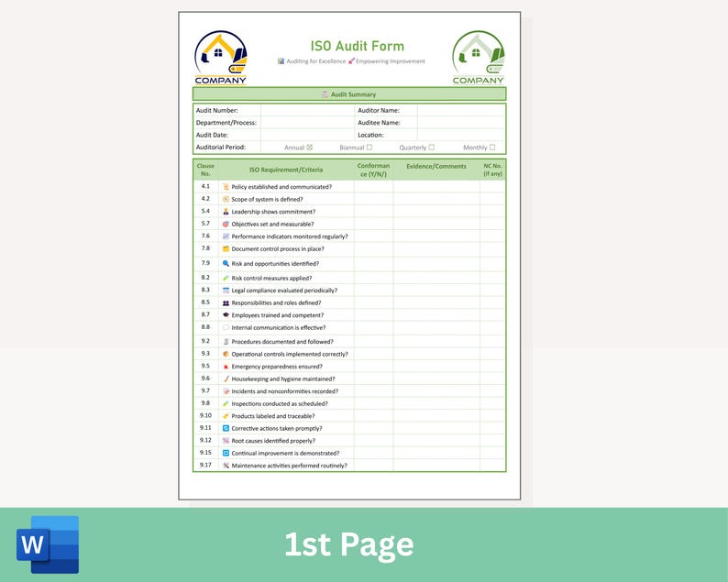Click the clipboard icon beside Audit Summary
This screenshot has width=728, height=582.
[x=325, y=94]
